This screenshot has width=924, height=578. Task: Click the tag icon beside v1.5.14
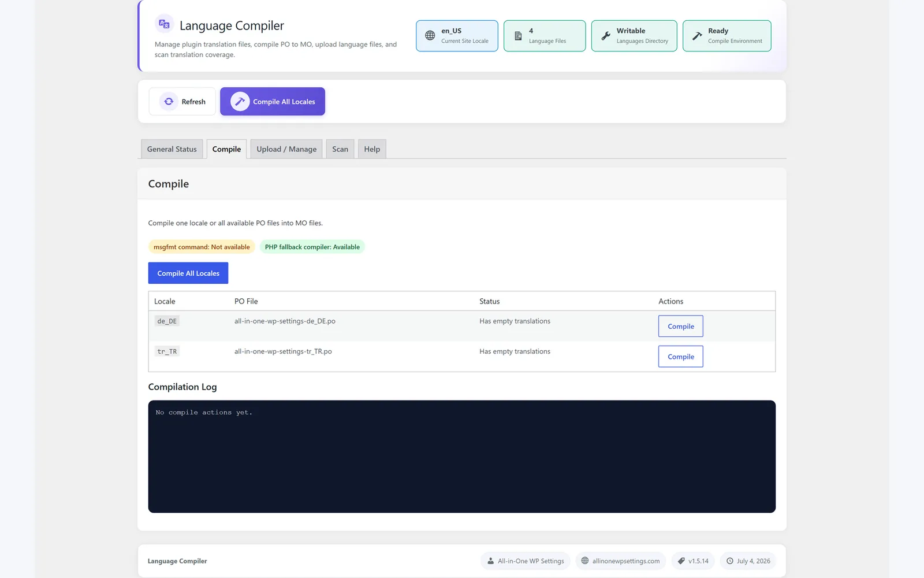[x=681, y=561]
